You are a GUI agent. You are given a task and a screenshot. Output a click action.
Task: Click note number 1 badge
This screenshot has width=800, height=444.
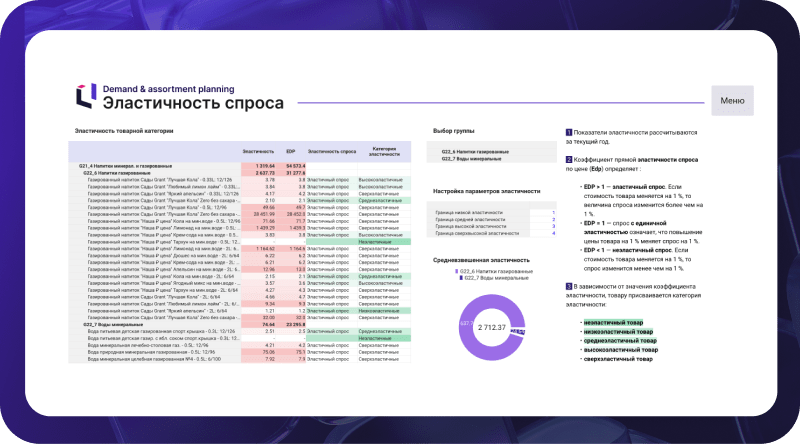pyautogui.click(x=569, y=133)
